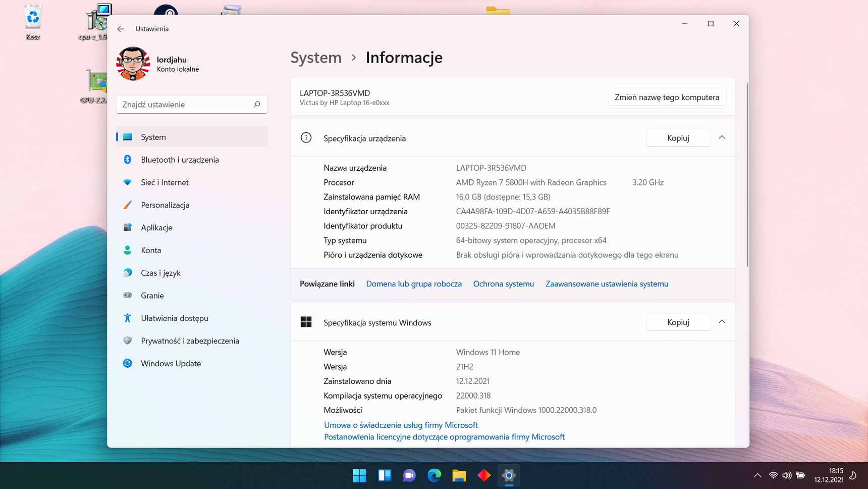Open Sieć i Internet settings
The height and width of the screenshot is (489, 868).
click(x=192, y=182)
